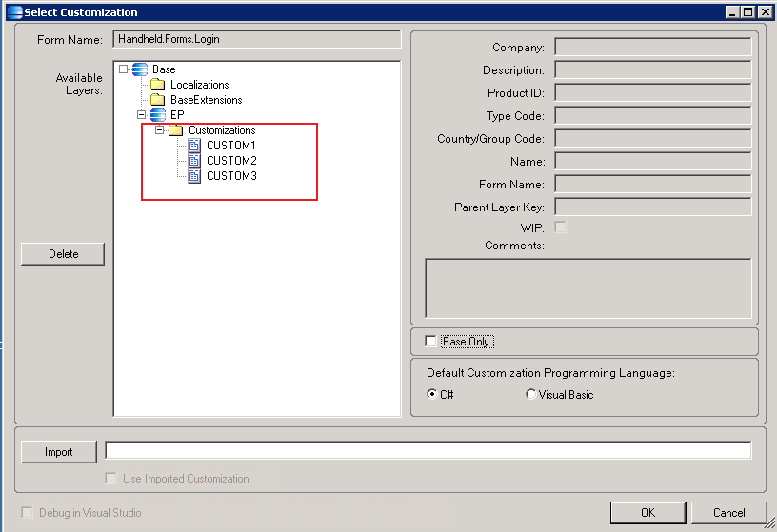Click the right-panel Form Name field
Viewport: 777px width, 532px height.
(653, 184)
